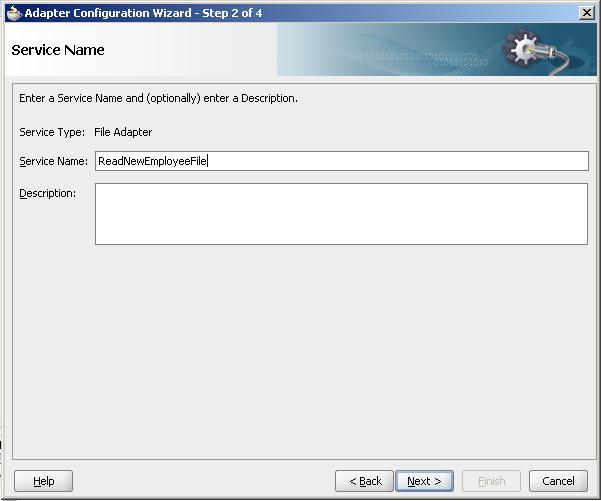Click inside the Description text area
The image size is (601, 501).
pyautogui.click(x=341, y=214)
